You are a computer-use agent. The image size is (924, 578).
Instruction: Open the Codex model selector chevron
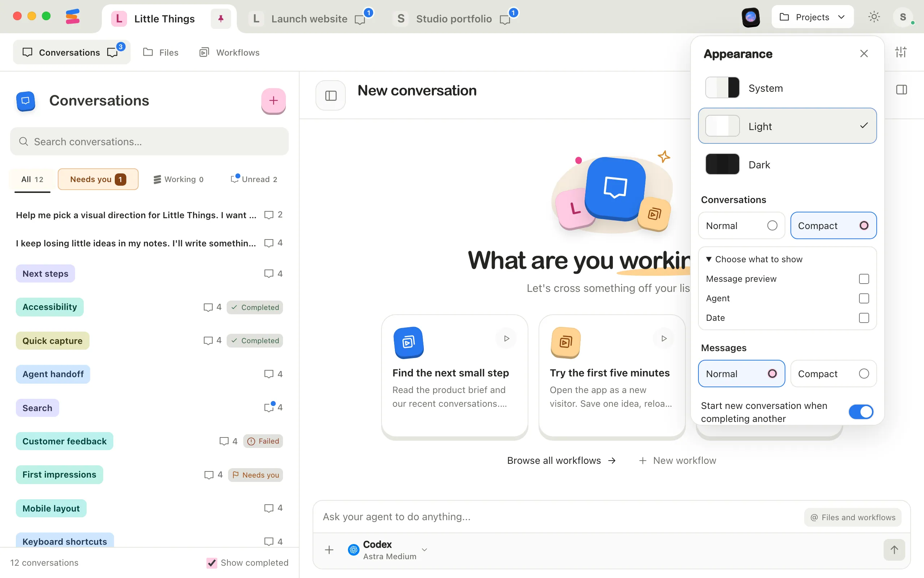click(x=424, y=550)
